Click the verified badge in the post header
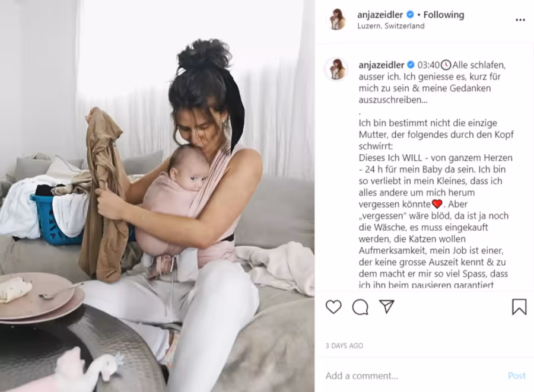534x392 pixels. (411, 15)
